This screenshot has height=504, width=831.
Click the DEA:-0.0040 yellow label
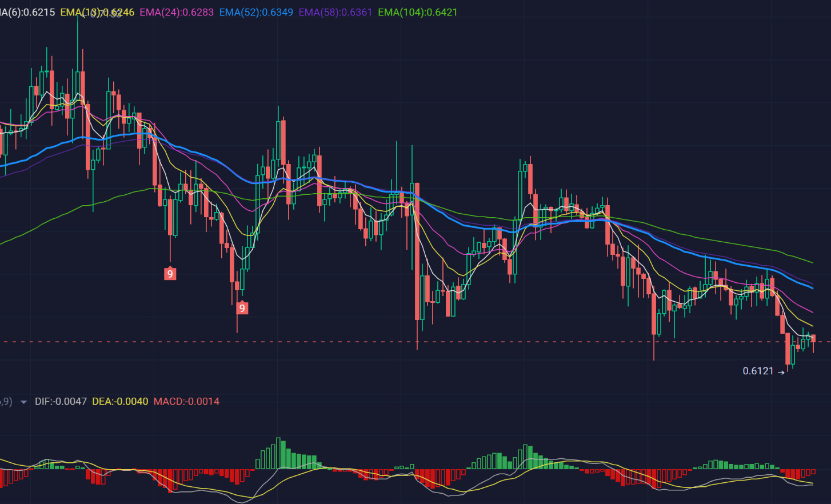pos(120,401)
